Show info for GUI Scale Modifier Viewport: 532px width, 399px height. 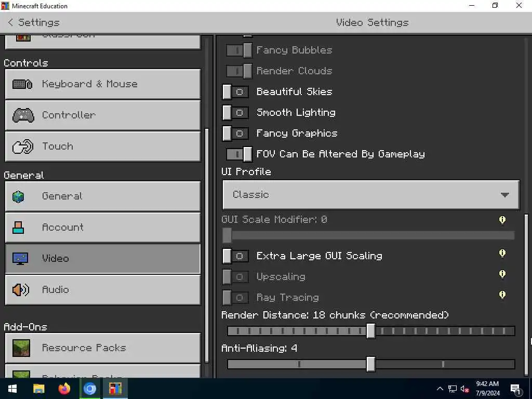coord(502,220)
